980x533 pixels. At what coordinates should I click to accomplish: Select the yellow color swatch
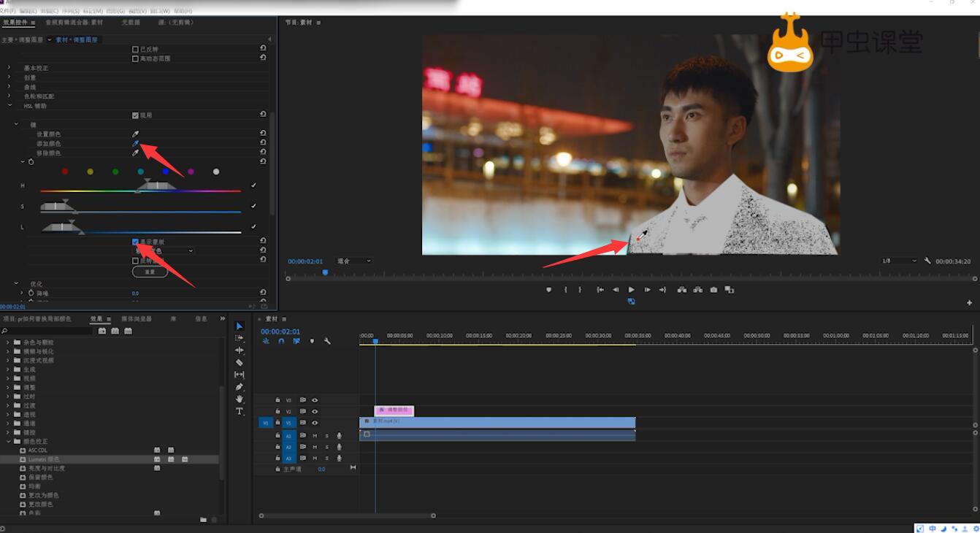coord(90,172)
